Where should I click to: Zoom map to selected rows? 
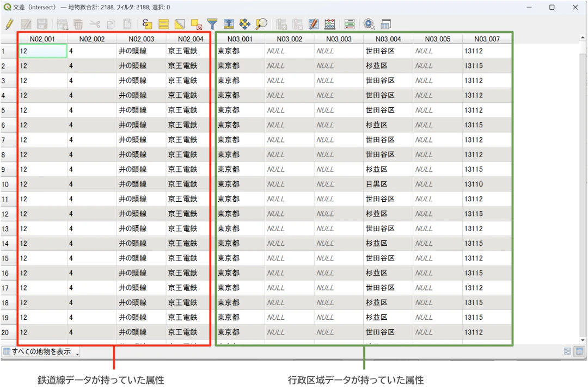(261, 24)
